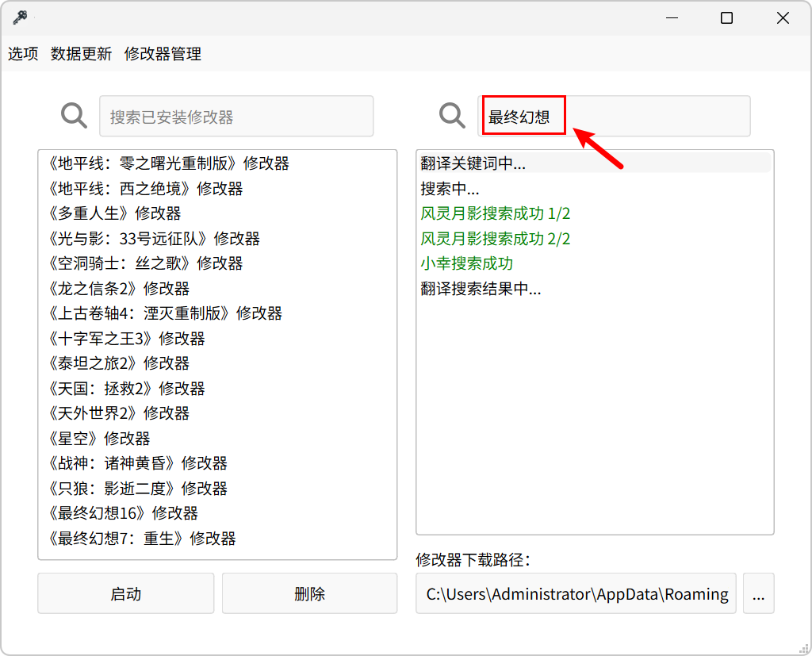This screenshot has width=812, height=656.
Task: Select 《十字军之王3》修改器
Action: point(217,339)
